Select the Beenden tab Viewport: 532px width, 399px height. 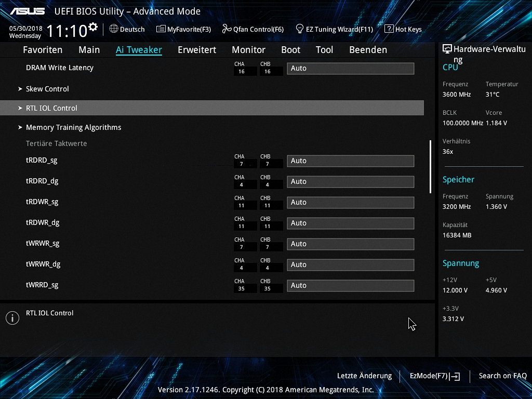[368, 50]
